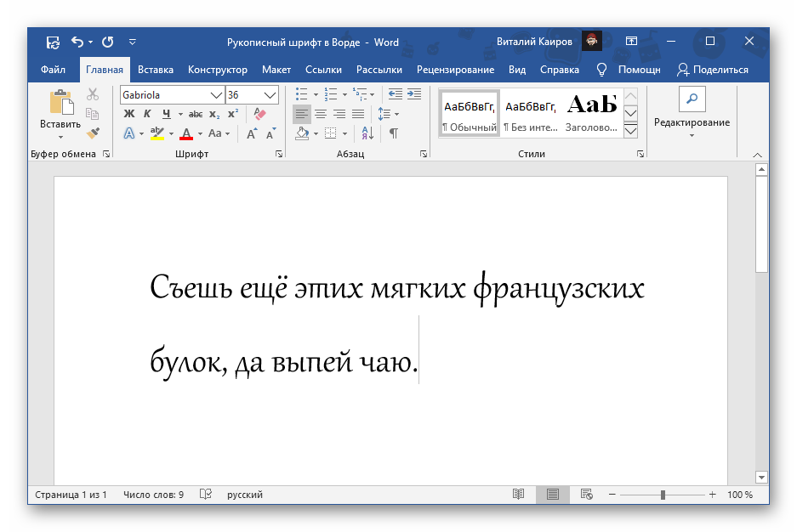Image resolution: width=797 pixels, height=532 pixels.
Task: Open the Редактирование search menu
Action: pyautogui.click(x=692, y=113)
